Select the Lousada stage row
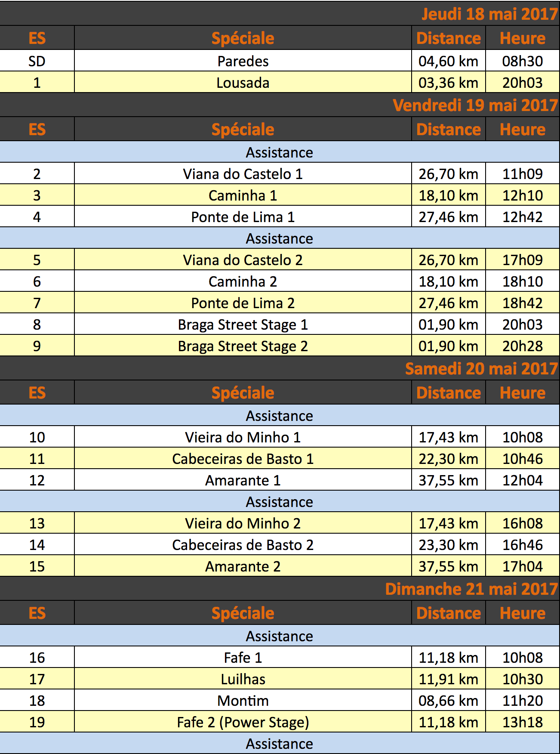The height and width of the screenshot is (754, 560). click(x=280, y=82)
